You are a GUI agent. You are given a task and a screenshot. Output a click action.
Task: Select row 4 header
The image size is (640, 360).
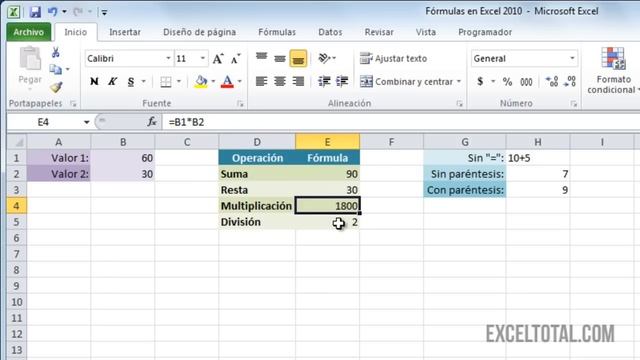[x=16, y=206]
